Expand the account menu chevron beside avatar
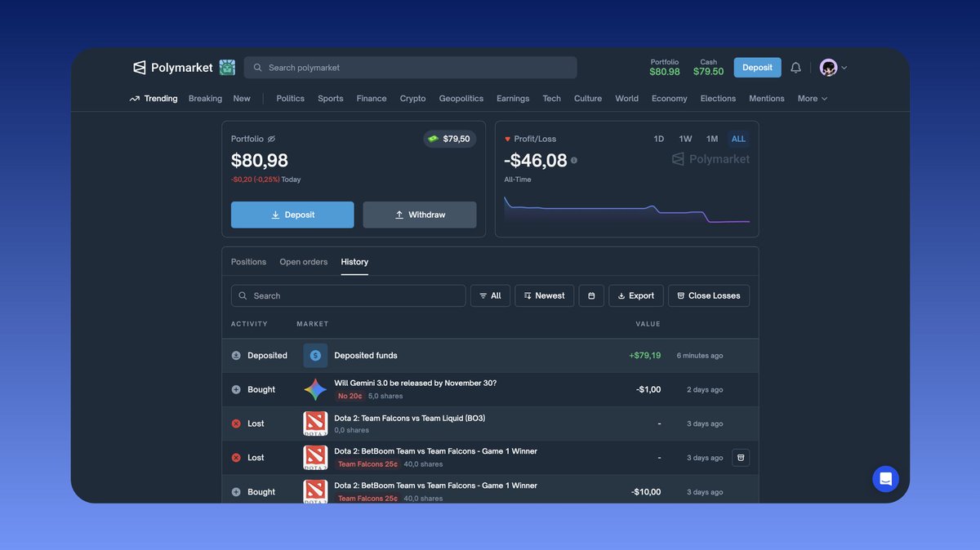This screenshot has height=550, width=980. point(844,68)
